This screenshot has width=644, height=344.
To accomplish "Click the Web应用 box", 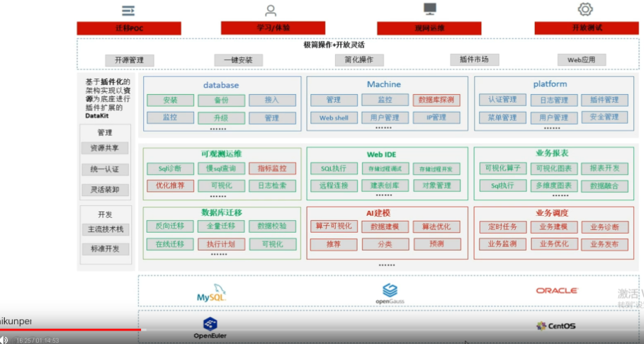I will pos(582,60).
